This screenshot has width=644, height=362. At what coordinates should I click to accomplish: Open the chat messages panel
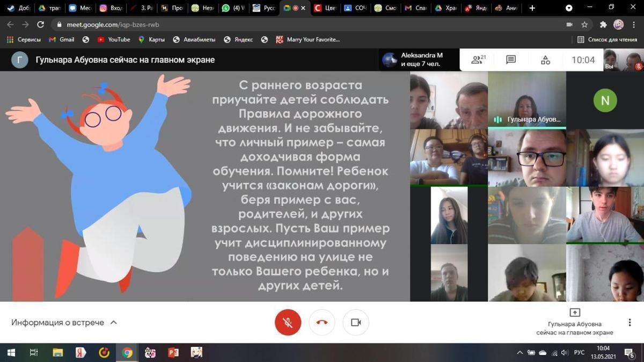coord(511,60)
